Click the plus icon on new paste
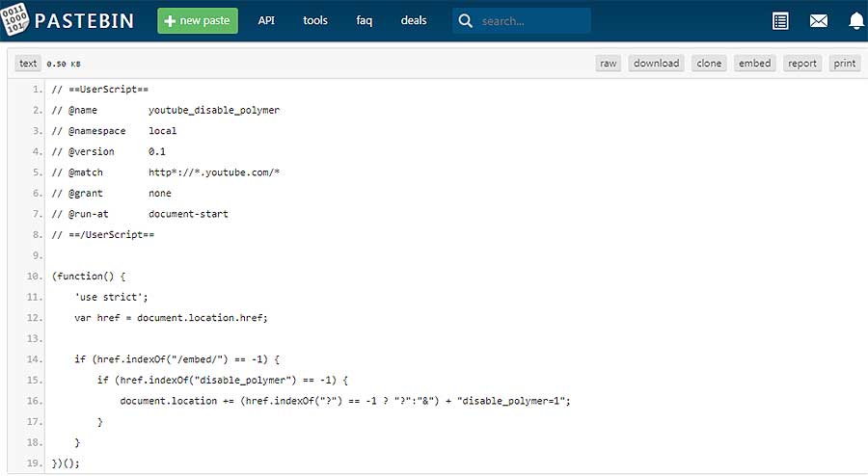Viewport: 868px width, 476px height. [170, 21]
